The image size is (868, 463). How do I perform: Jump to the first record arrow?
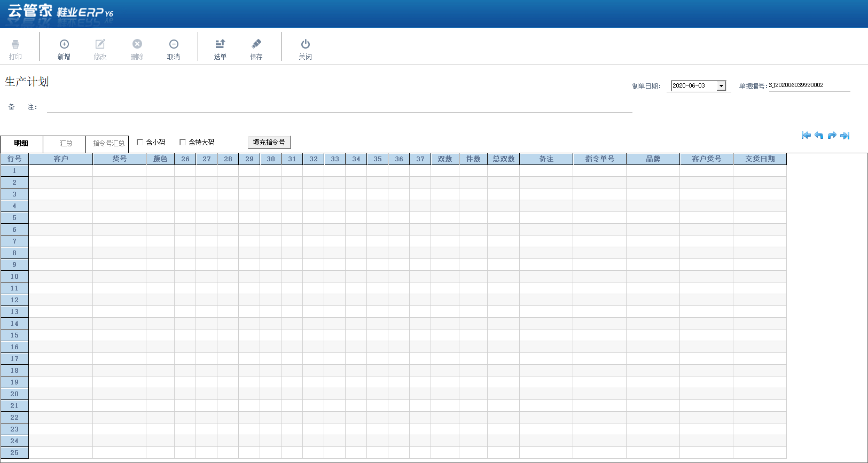pos(806,136)
